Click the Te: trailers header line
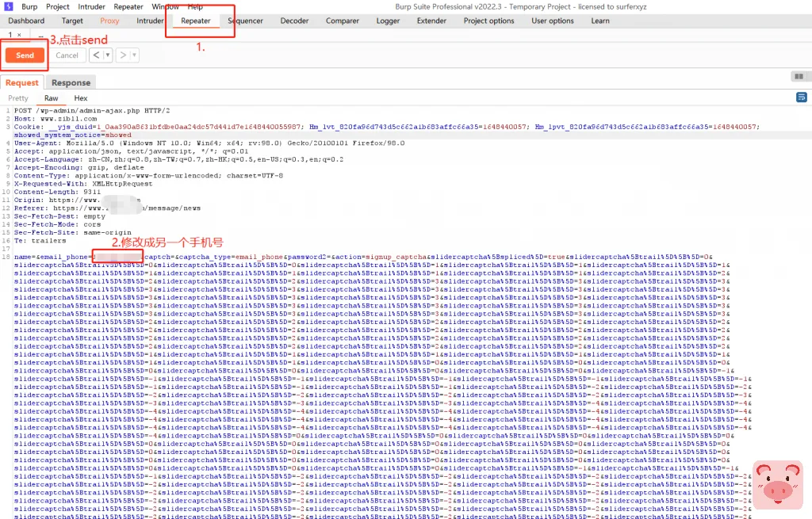The image size is (812, 519). (40, 241)
